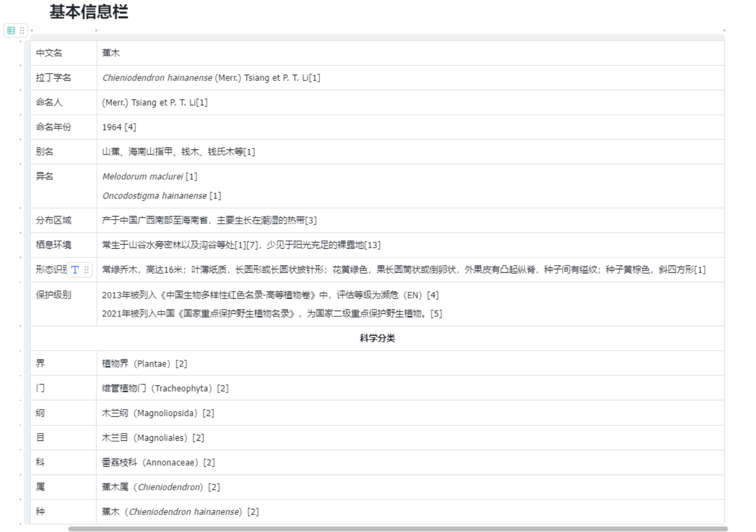Click the 异名 label cell

(64, 186)
